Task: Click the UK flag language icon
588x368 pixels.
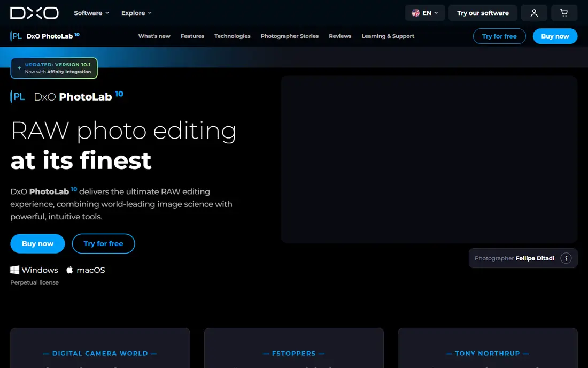Action: [x=415, y=13]
